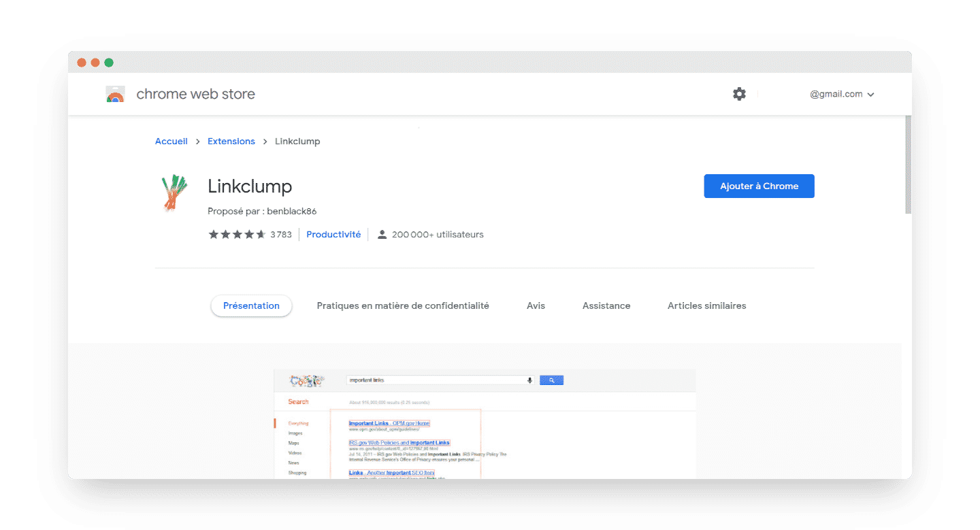Click the Linkclump extension icon

click(x=174, y=193)
